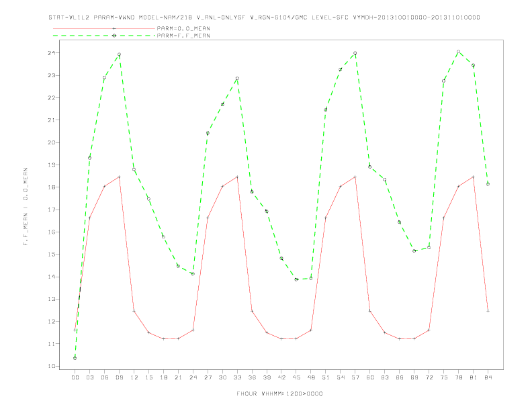Click the y-axis tick label 14
This screenshot has width=532, height=411.
point(52,277)
